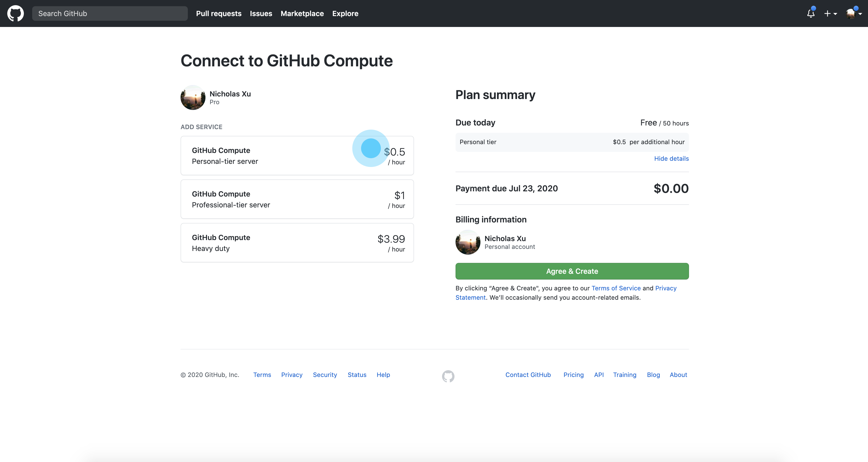Image resolution: width=868 pixels, height=462 pixels.
Task: Open the Privacy Statement link
Action: pos(665,288)
